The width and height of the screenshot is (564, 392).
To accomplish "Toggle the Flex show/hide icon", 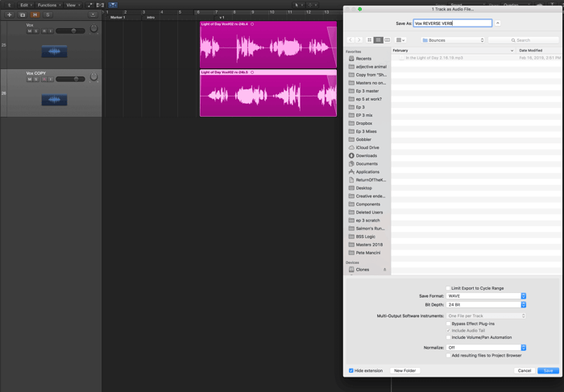I will tap(100, 5).
